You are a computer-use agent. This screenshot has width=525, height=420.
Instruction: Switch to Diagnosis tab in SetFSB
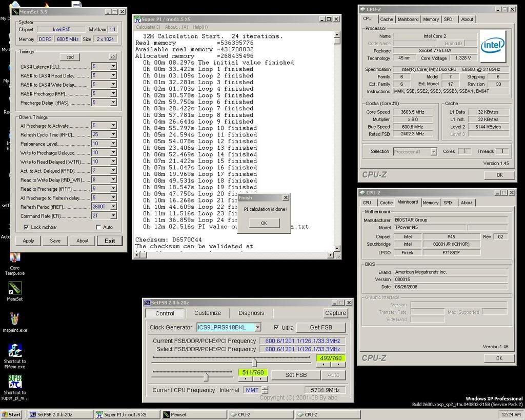tap(251, 313)
